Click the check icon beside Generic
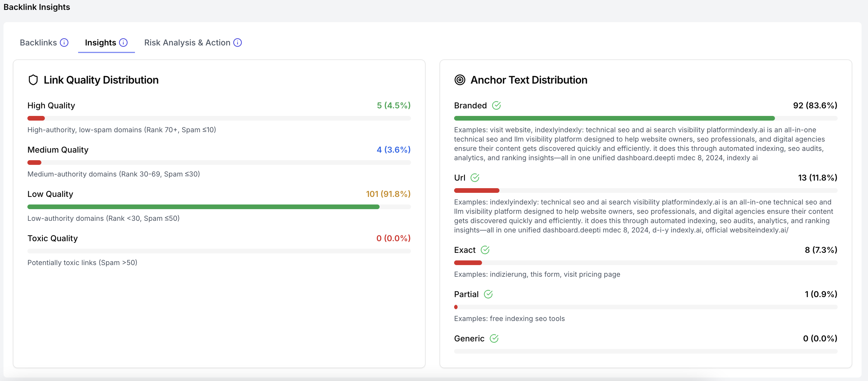 tap(494, 338)
